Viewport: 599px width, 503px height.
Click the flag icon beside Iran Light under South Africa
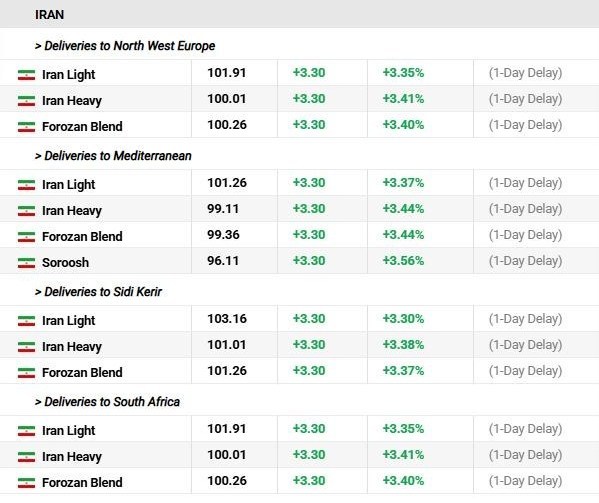(x=26, y=431)
